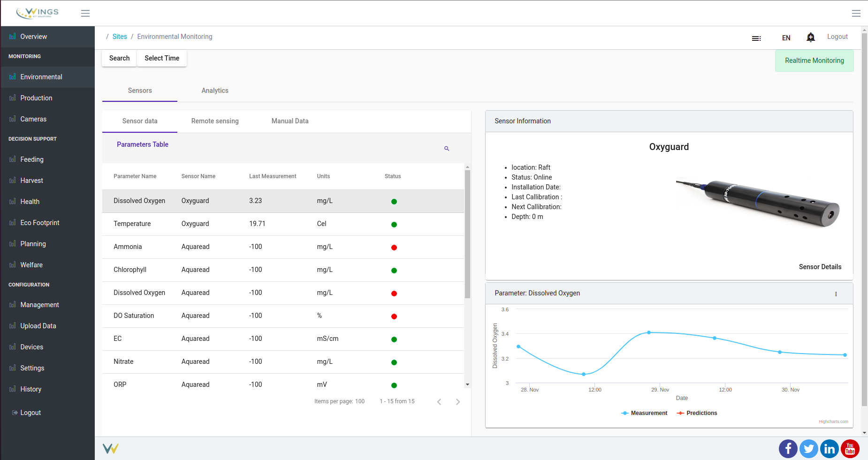Open Realtime Monitoring
The image size is (868, 460).
[x=814, y=60]
